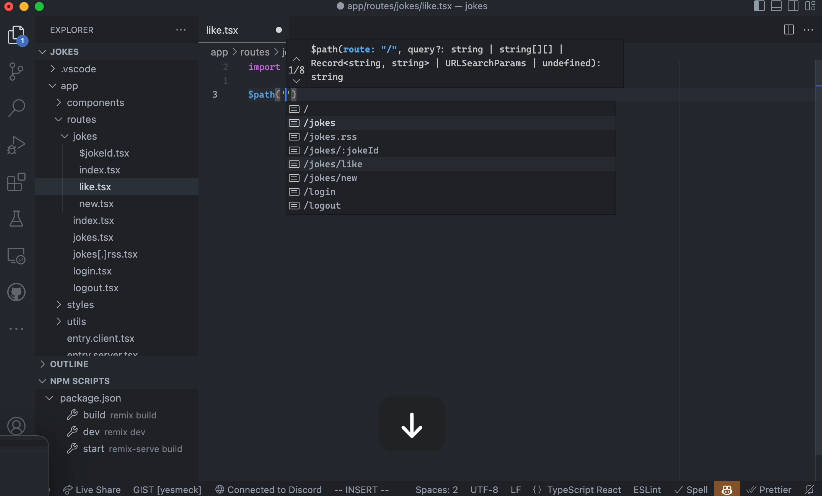The height and width of the screenshot is (496, 822).
Task: Open the Testing flask icon view
Action: (16, 218)
